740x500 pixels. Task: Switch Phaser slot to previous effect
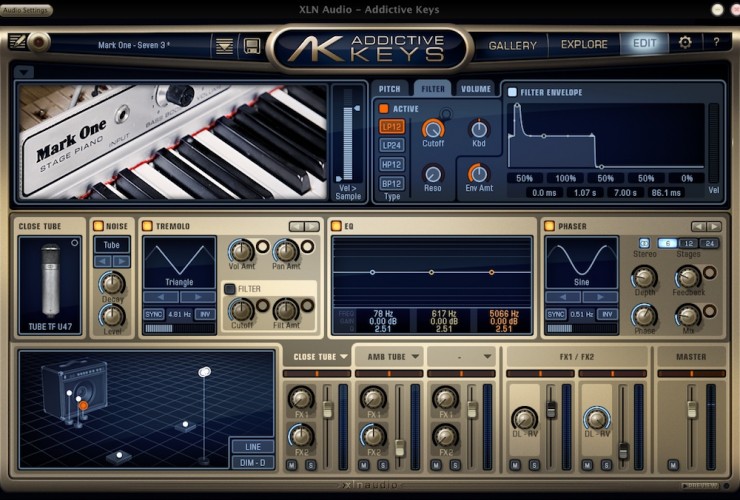pyautogui.click(x=699, y=227)
